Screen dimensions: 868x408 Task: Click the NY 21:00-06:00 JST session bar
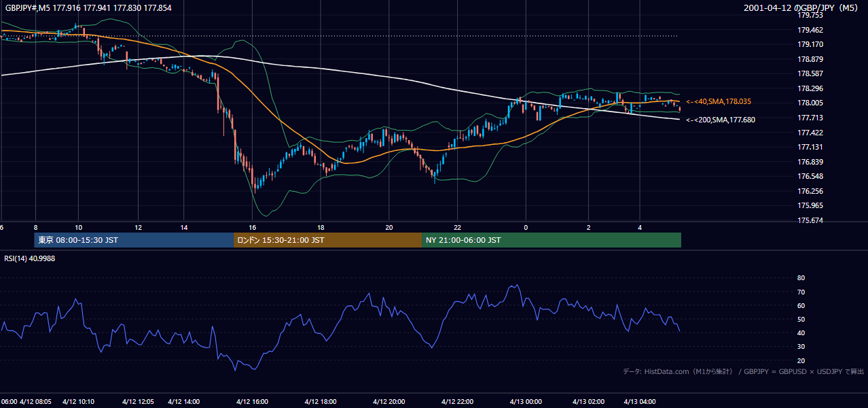pyautogui.click(x=551, y=240)
